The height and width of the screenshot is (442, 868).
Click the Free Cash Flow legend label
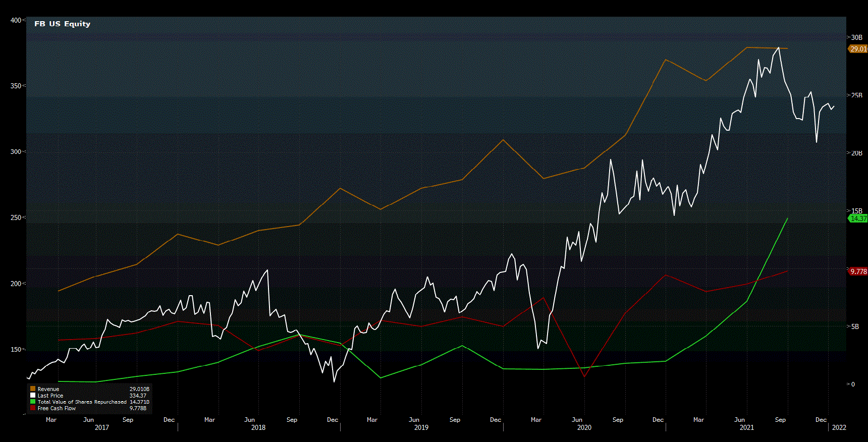pyautogui.click(x=57, y=408)
